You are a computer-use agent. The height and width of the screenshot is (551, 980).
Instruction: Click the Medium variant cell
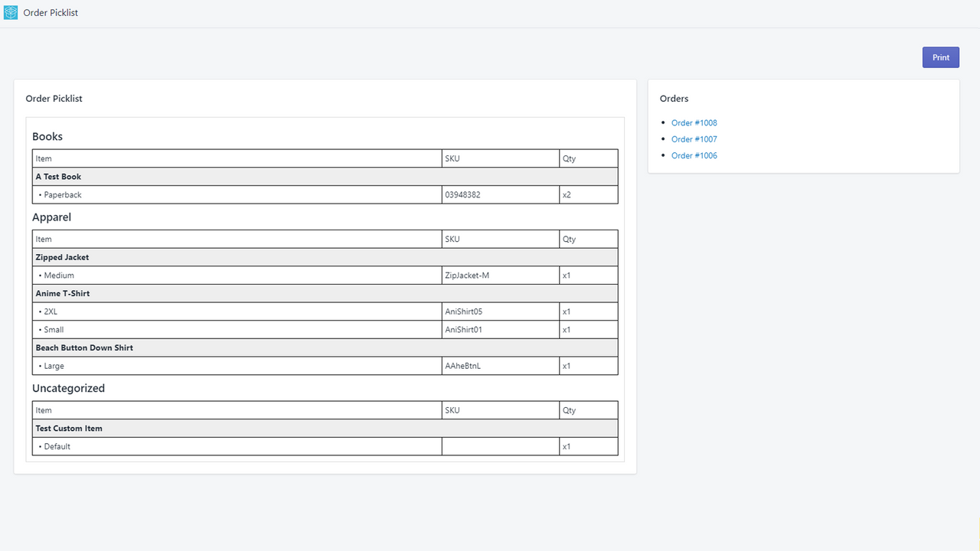[237, 275]
